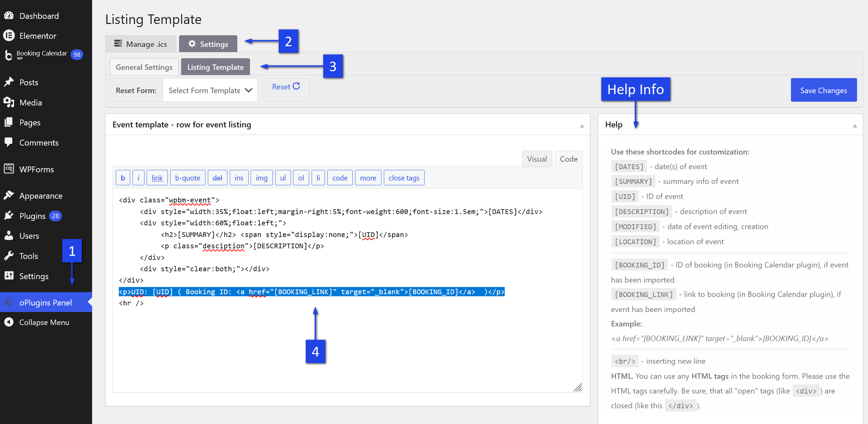
Task: Grab the editor resize handle
Action: pyautogui.click(x=578, y=387)
